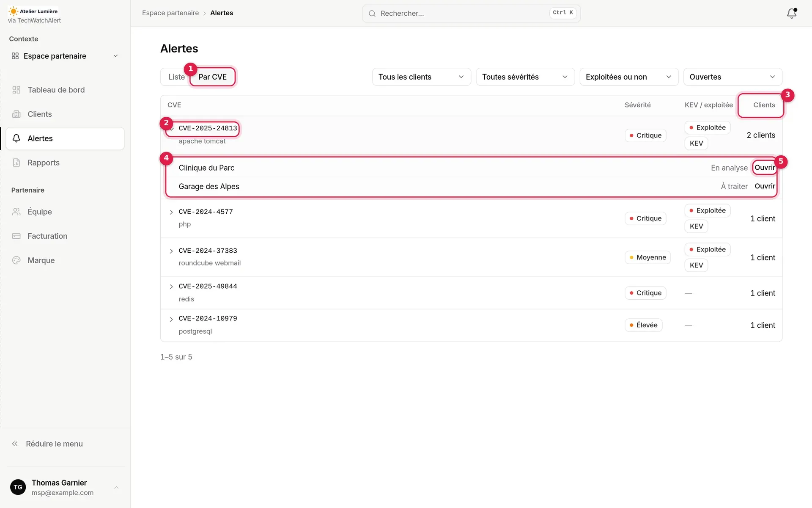Click the Élevée severity badge
The image size is (812, 508).
643,325
